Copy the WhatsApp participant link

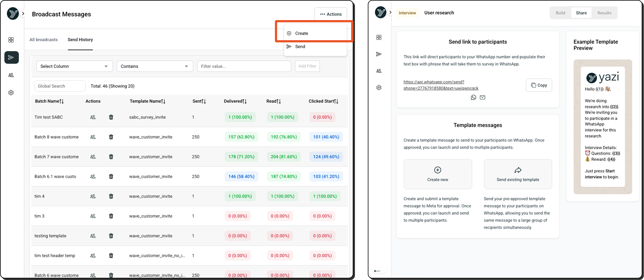(x=539, y=85)
